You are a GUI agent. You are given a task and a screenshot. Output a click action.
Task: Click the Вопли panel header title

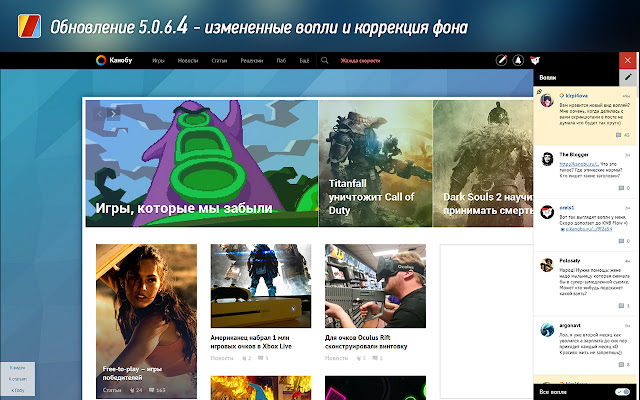point(548,77)
